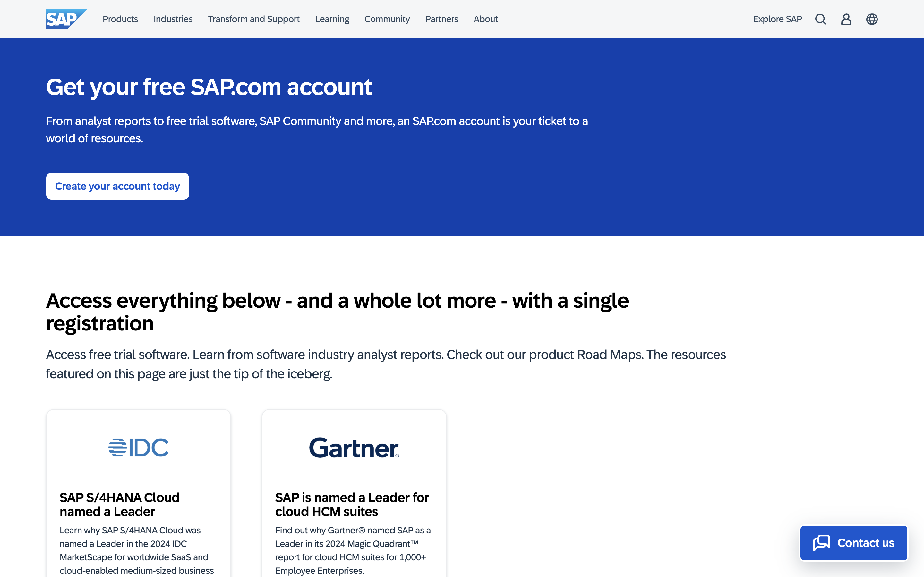Expand the Industries menu
The width and height of the screenshot is (924, 577).
[x=173, y=19]
